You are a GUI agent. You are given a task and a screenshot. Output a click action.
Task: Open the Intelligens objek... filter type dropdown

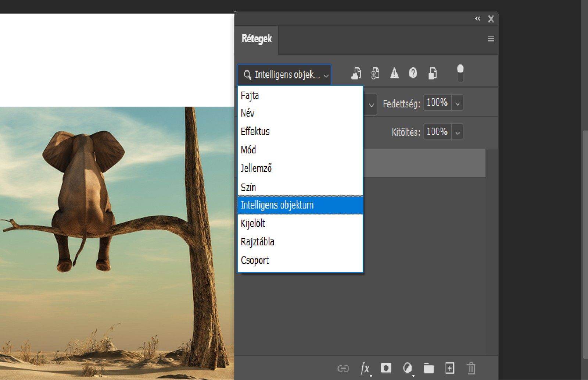point(284,75)
